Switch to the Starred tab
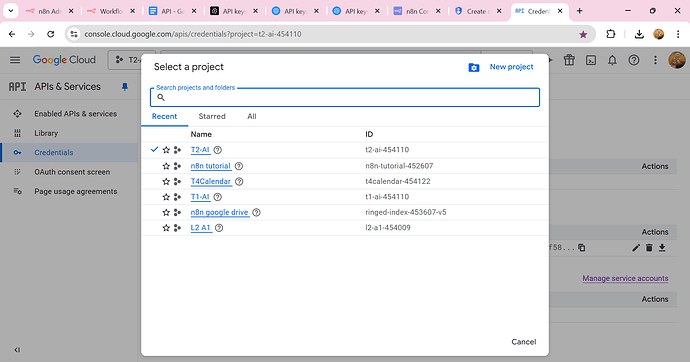Screen dimensions: 690x362 point(212,117)
